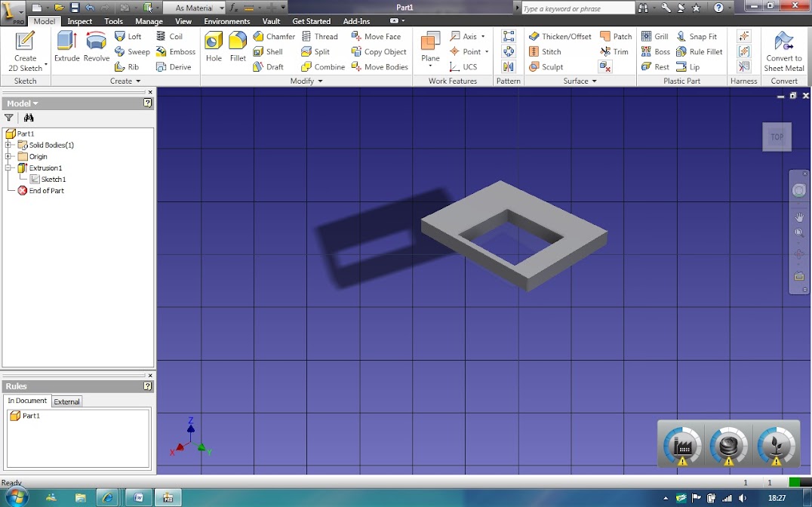Choose the Draft tool
Viewport: 812px width, 507px height.
(x=268, y=67)
